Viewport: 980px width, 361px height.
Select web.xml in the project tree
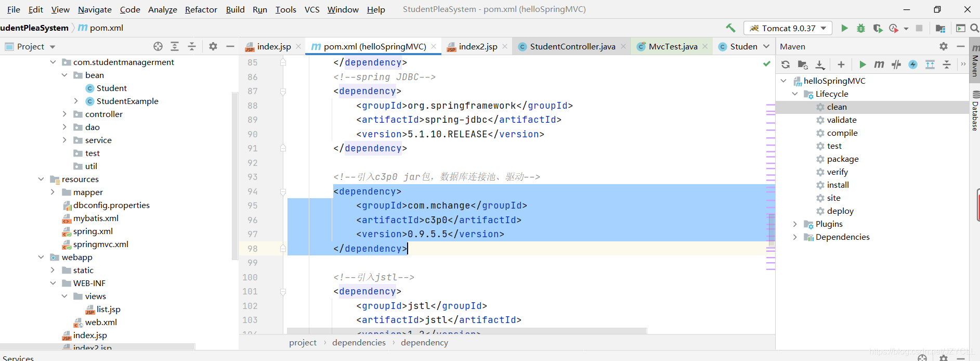(101, 322)
